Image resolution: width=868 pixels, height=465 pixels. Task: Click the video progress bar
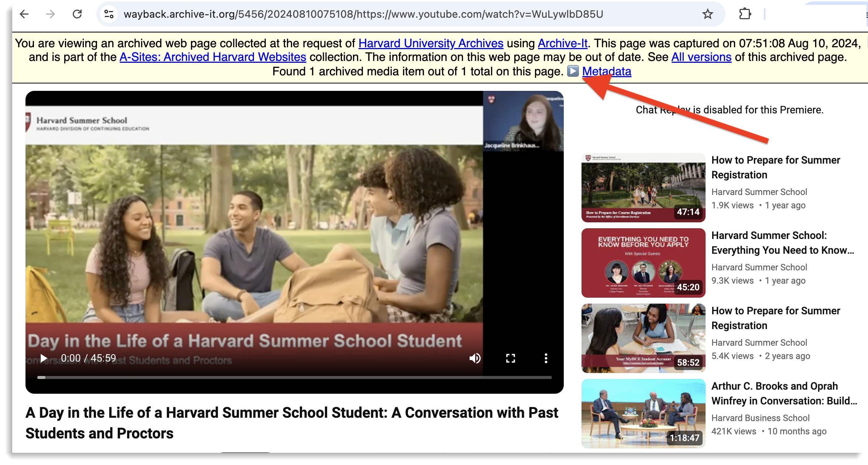coord(294,377)
